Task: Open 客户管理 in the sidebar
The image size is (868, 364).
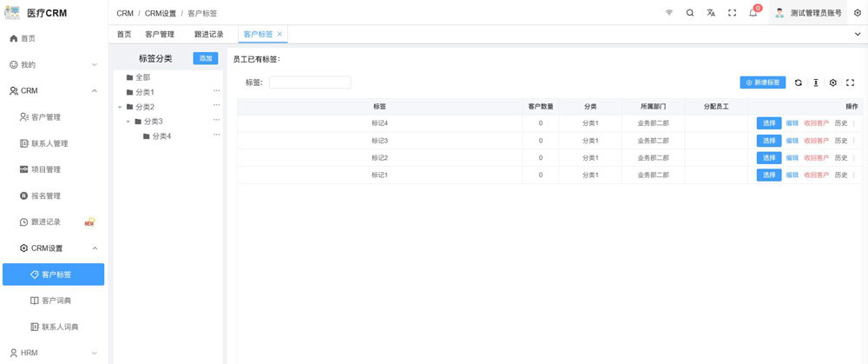Action: click(x=46, y=117)
